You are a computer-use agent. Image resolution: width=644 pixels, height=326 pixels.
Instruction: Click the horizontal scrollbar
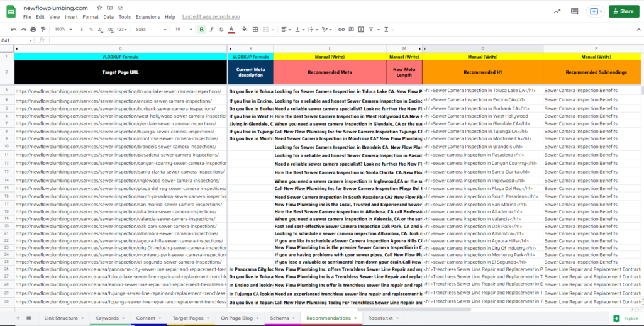pos(414,309)
